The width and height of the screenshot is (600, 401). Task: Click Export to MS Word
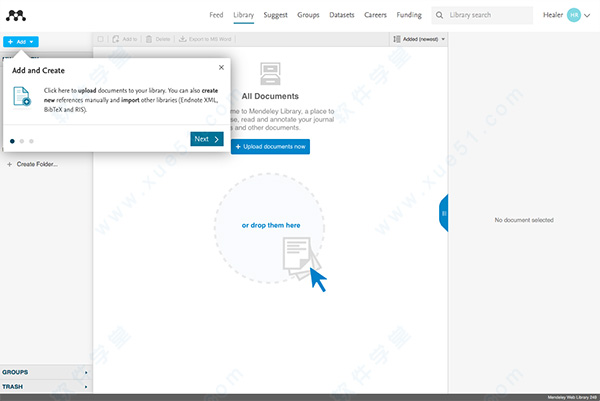tap(205, 39)
